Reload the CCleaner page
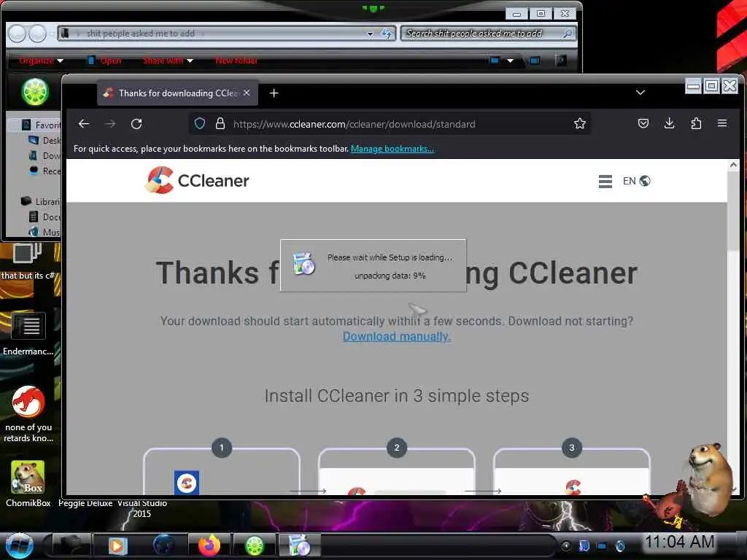The image size is (747, 560). 136,124
